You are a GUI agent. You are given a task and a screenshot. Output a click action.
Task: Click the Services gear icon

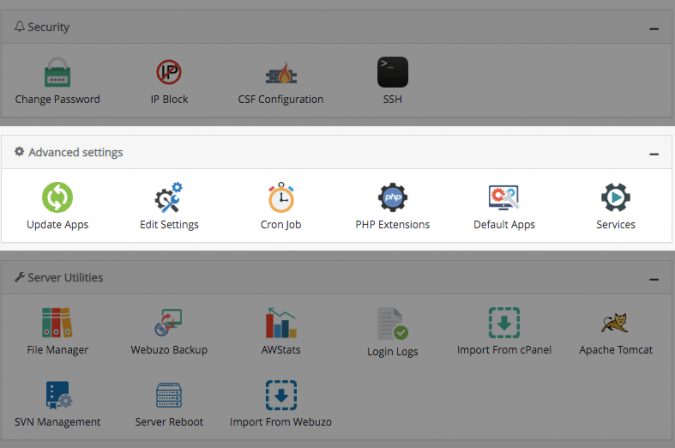click(x=615, y=197)
